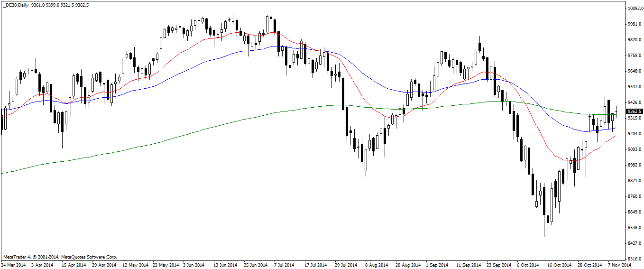Select the 29 Jul 2014 date label
This screenshot has width=644, height=269.
click(x=346, y=265)
